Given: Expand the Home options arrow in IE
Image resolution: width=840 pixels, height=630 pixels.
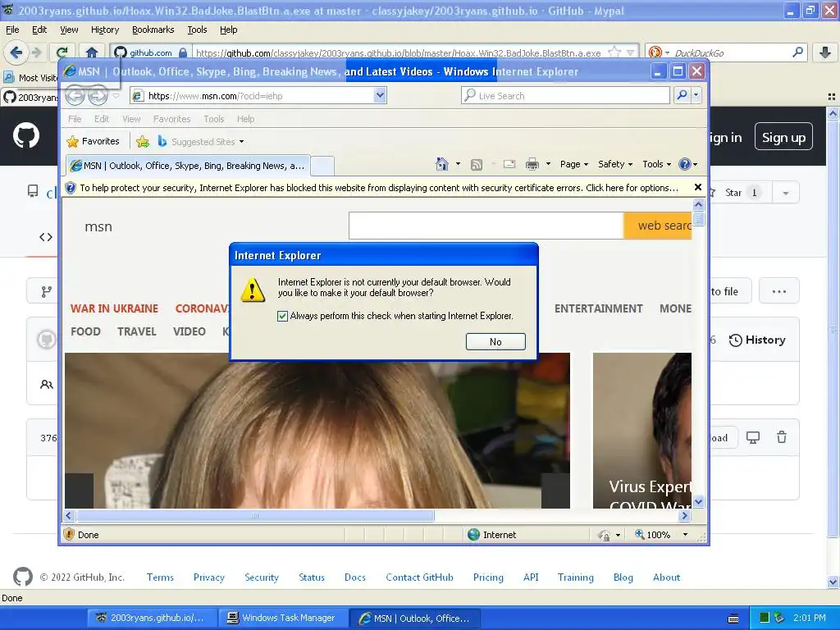Looking at the screenshot, I should point(458,164).
